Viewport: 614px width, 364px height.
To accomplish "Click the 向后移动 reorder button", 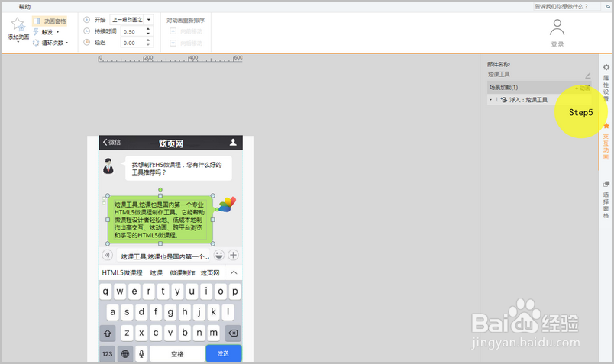I will 186,43.
